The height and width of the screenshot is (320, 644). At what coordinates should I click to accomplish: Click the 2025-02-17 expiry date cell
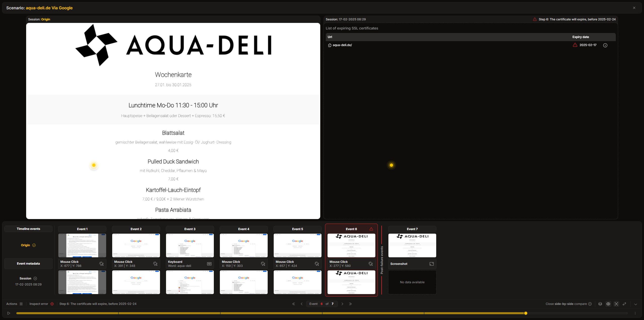(x=588, y=45)
